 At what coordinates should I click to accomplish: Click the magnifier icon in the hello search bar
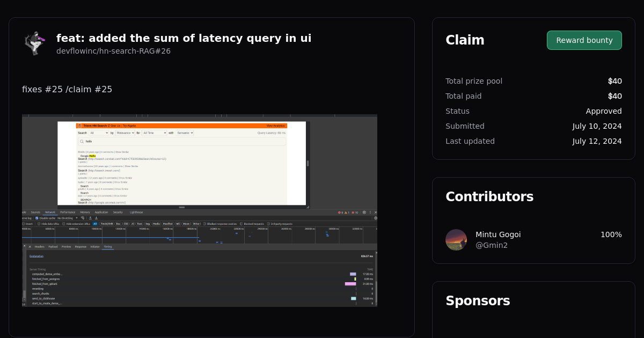tap(82, 142)
